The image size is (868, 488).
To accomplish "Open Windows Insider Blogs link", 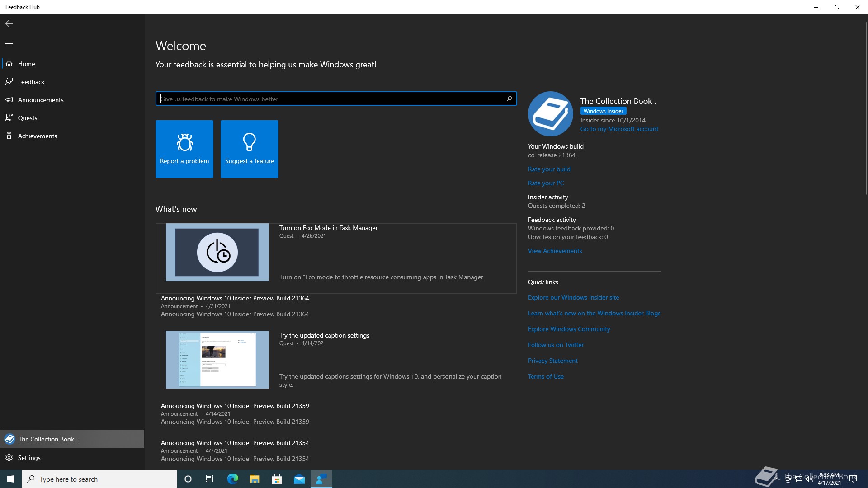I will [x=594, y=313].
